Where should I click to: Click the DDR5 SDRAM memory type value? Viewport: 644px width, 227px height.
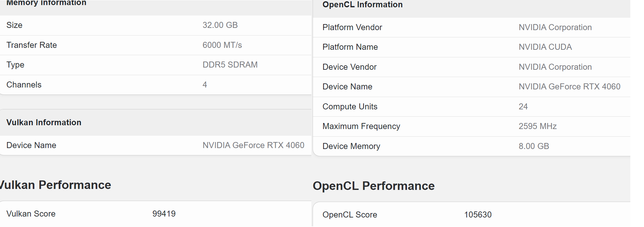click(230, 65)
